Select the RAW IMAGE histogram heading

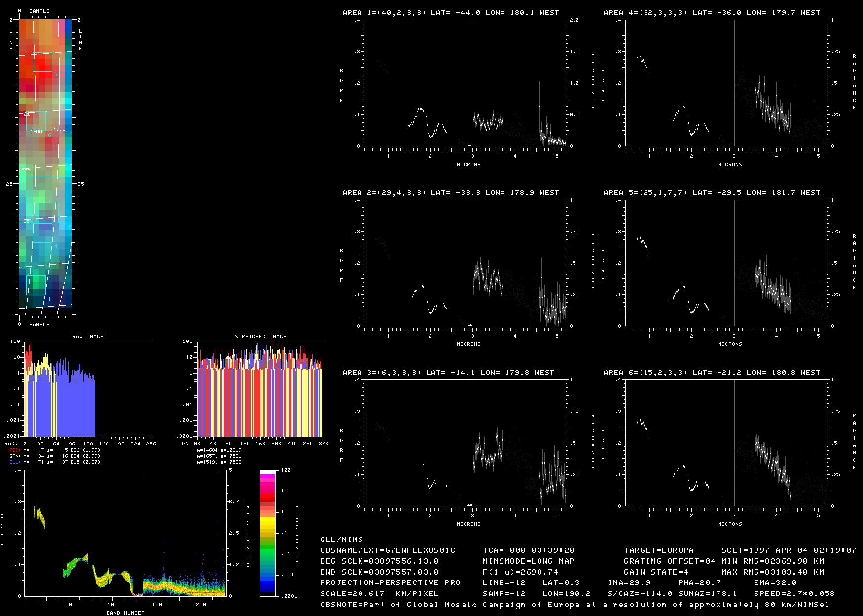click(x=88, y=337)
